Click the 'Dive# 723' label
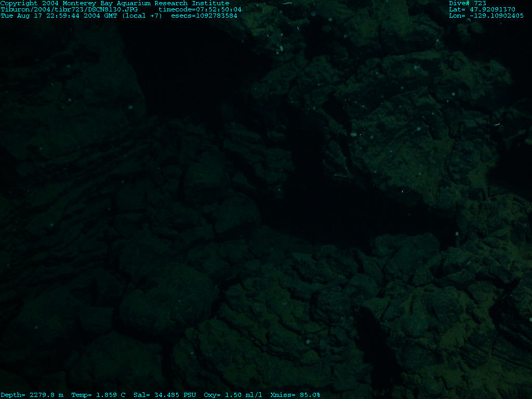 click(468, 4)
